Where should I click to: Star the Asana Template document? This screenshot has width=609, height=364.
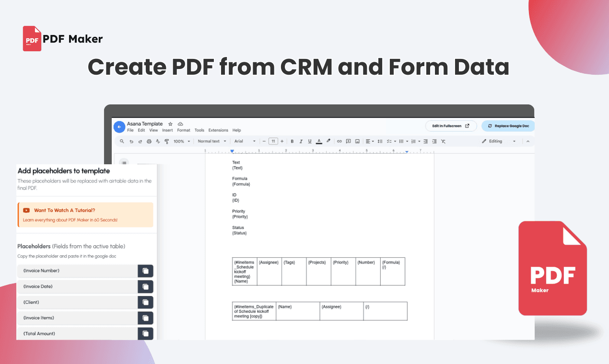pos(170,124)
